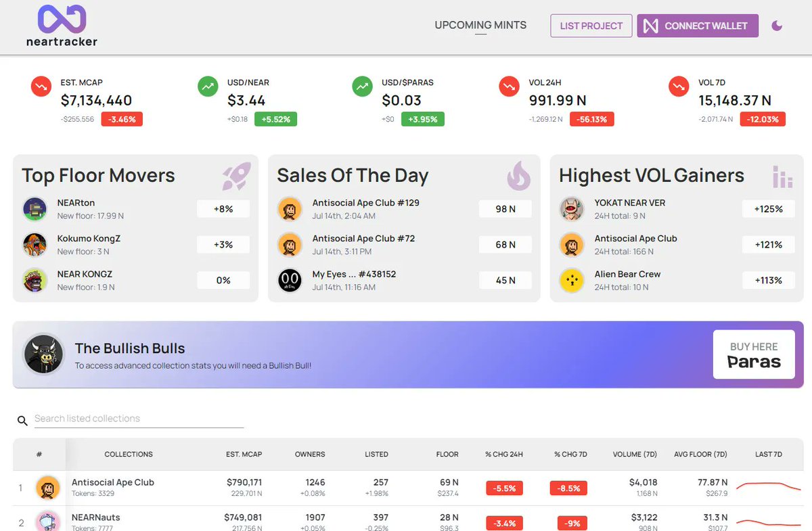Click the bar chart icon in Highest VOL Gainers

point(782,177)
